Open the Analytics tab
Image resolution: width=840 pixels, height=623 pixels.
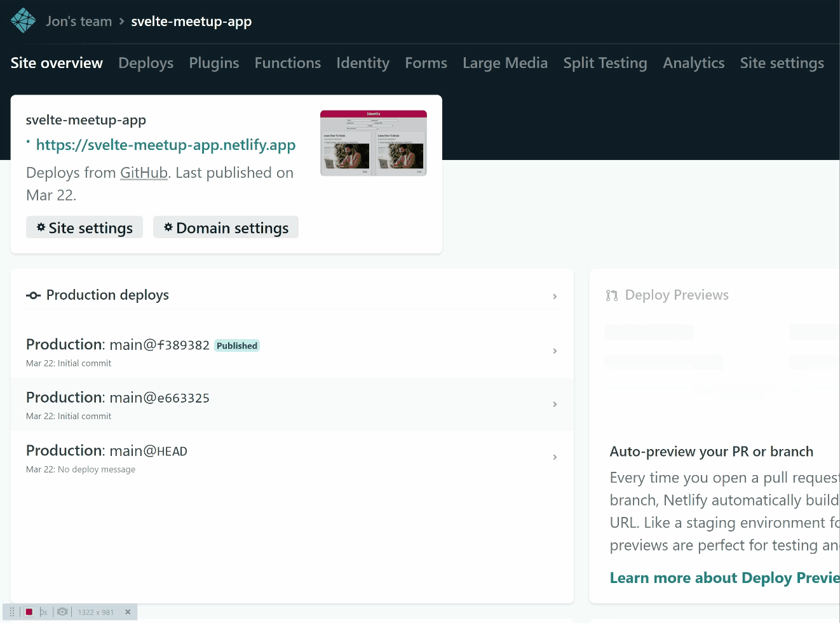click(694, 63)
